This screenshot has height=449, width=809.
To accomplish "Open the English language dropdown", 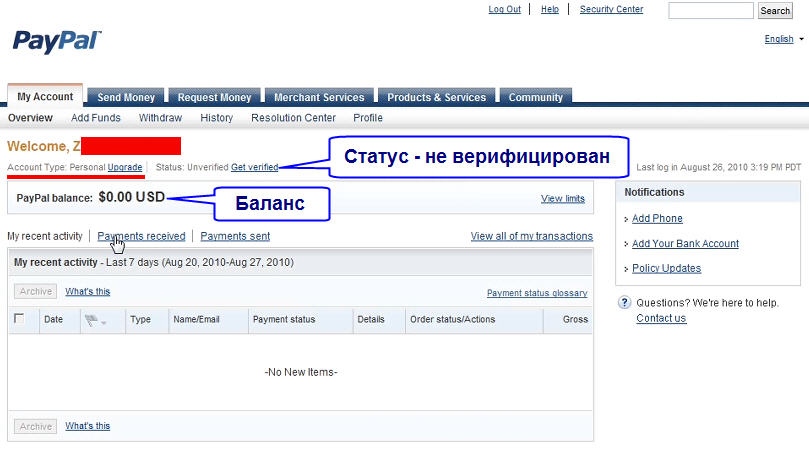I will click(x=784, y=39).
